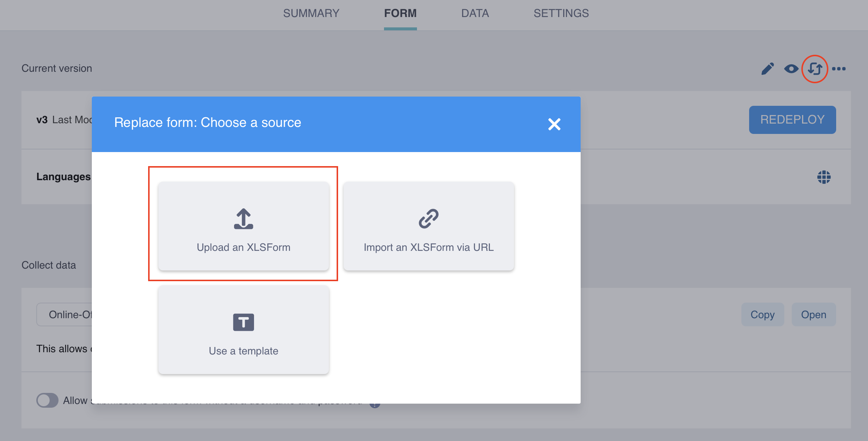Preview the form using the eye icon

791,68
